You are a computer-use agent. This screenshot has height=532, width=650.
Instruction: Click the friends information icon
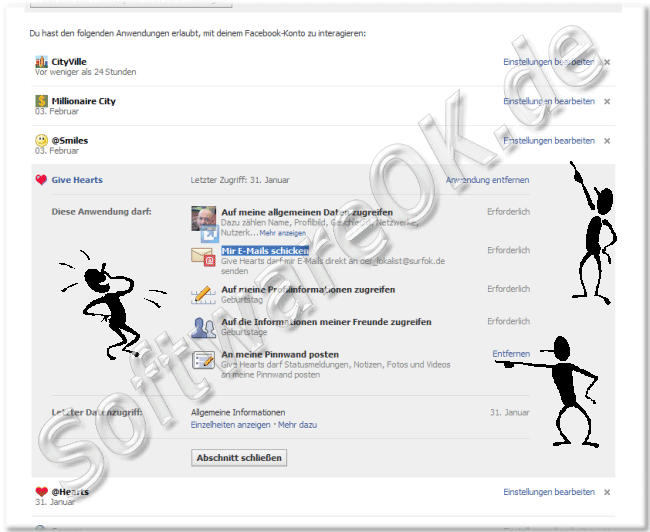204,327
